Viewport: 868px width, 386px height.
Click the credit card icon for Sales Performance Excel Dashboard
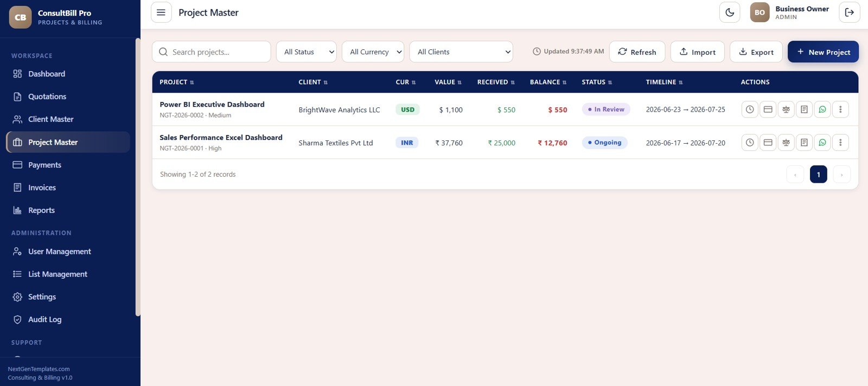pos(768,143)
